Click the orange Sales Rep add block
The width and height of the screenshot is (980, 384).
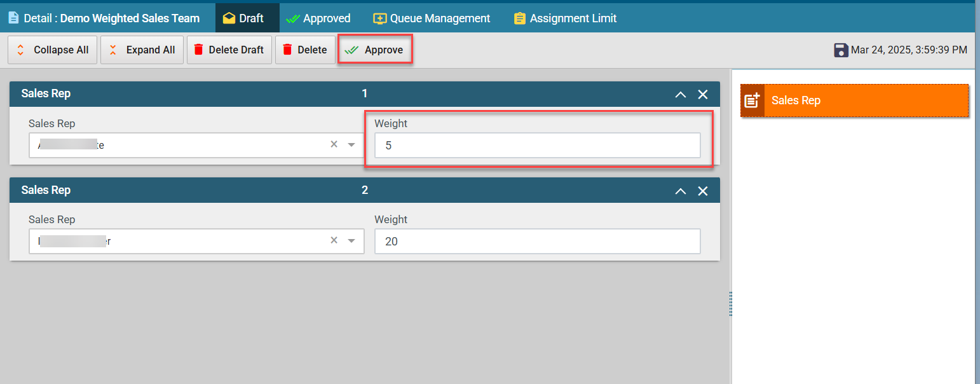(x=855, y=100)
